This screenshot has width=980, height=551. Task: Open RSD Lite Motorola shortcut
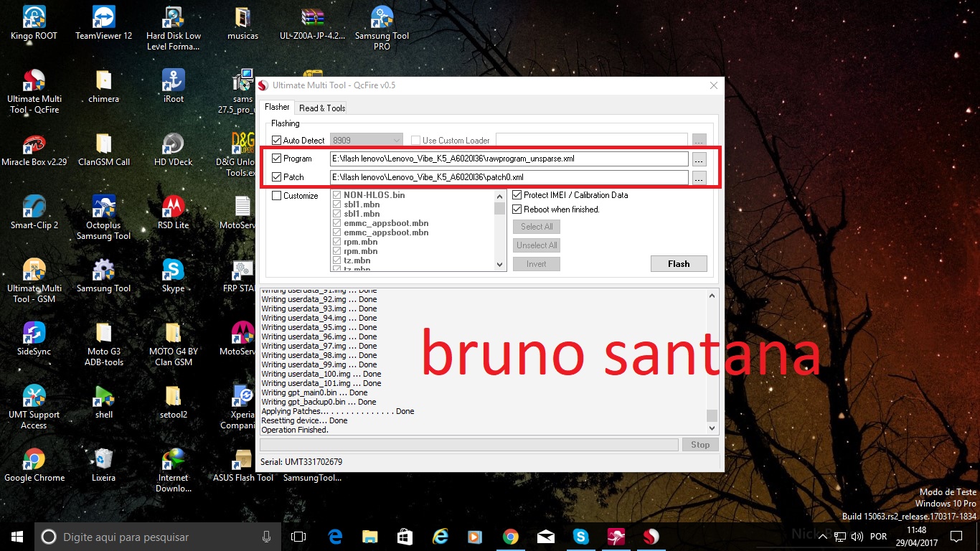point(173,211)
